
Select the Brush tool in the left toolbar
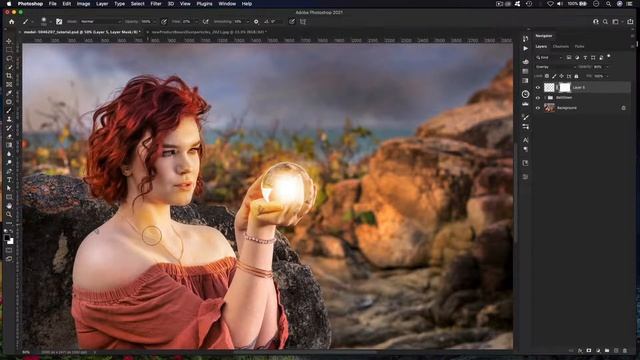point(9,110)
